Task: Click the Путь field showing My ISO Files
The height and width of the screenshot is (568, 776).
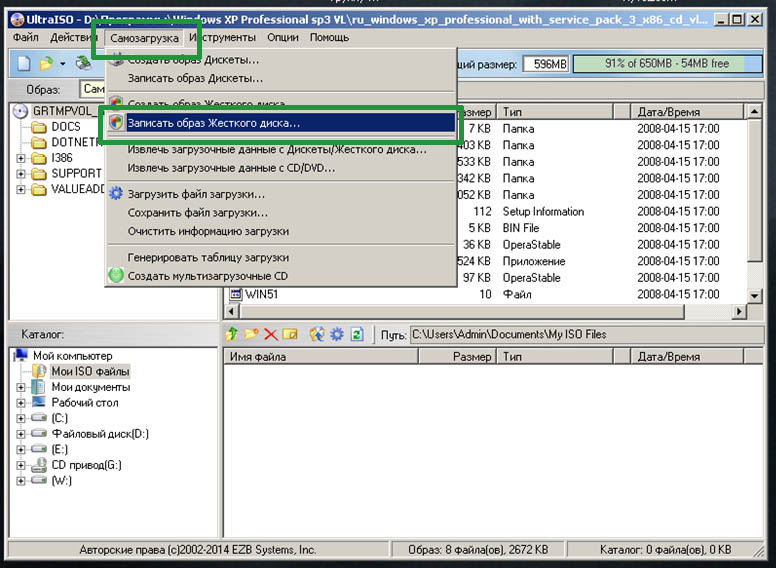Action: tap(585, 335)
